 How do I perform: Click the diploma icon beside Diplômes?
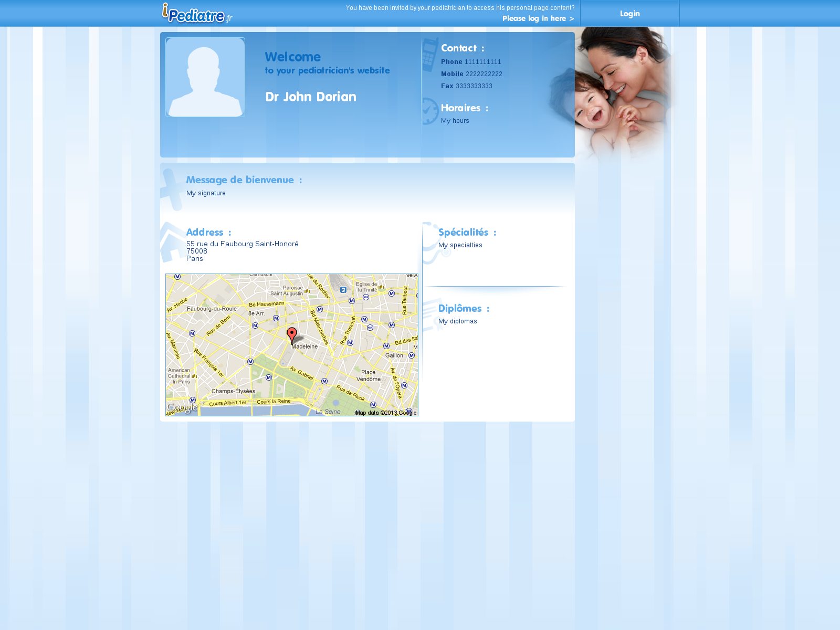pos(432,314)
